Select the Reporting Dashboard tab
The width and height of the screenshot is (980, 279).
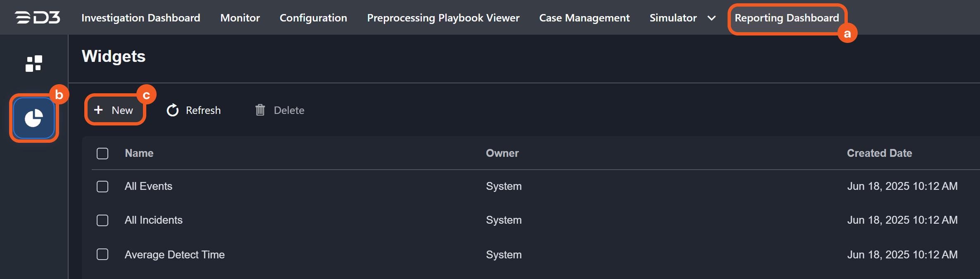[787, 18]
